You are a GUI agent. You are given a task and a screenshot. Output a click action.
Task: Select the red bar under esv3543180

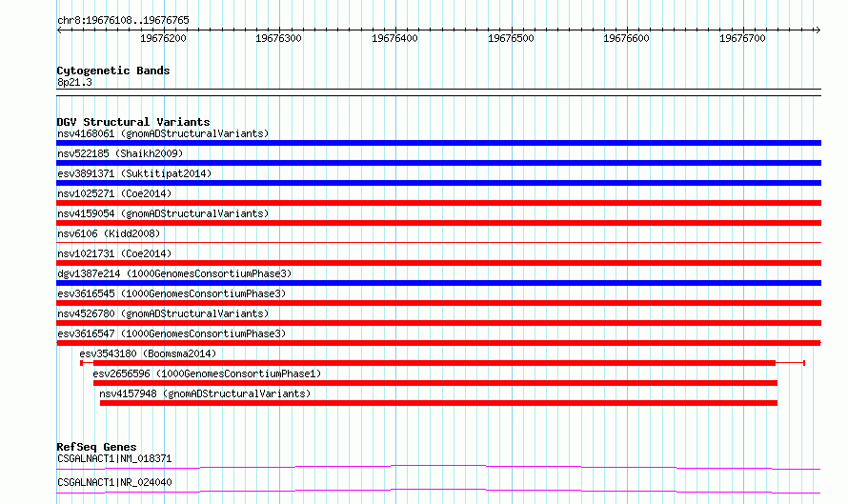click(x=442, y=363)
